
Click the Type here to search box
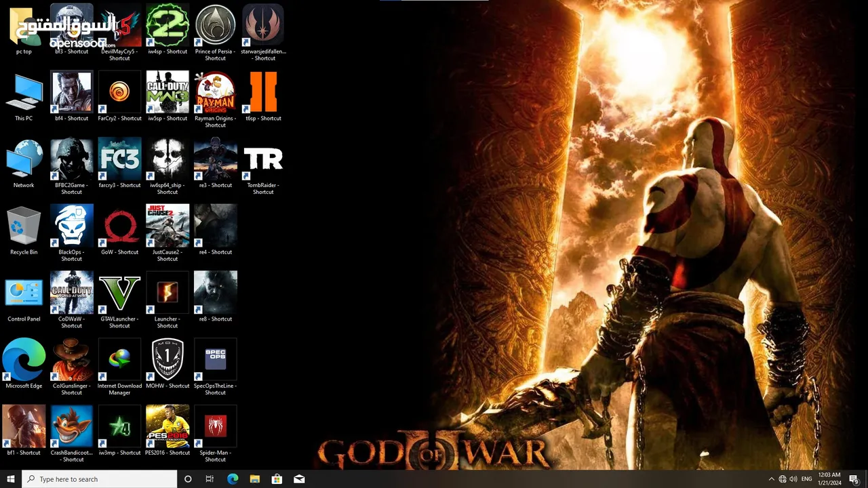[x=99, y=479]
